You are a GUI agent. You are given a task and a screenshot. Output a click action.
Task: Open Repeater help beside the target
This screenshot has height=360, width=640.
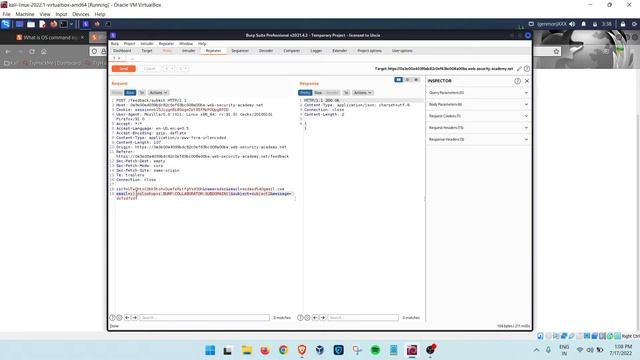(x=527, y=69)
